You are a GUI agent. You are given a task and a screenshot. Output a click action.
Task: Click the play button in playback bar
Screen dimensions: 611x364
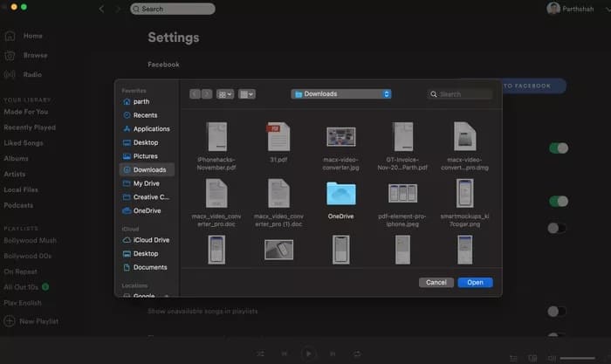(308, 354)
